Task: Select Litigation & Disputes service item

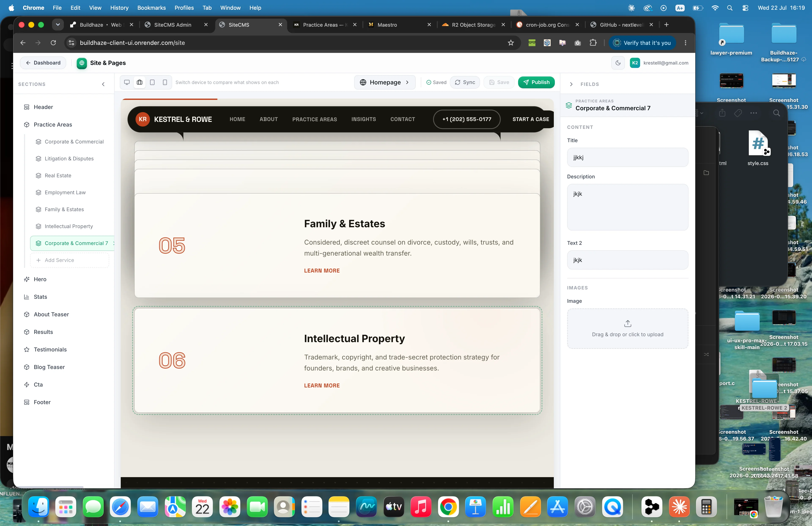Action: tap(69, 159)
